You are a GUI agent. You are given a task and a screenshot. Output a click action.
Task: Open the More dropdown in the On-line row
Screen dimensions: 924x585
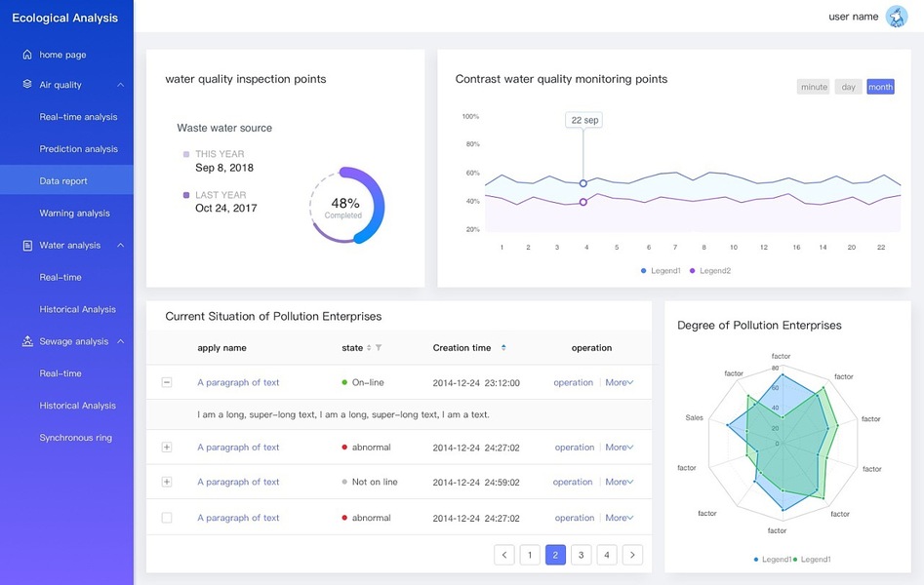click(x=620, y=382)
